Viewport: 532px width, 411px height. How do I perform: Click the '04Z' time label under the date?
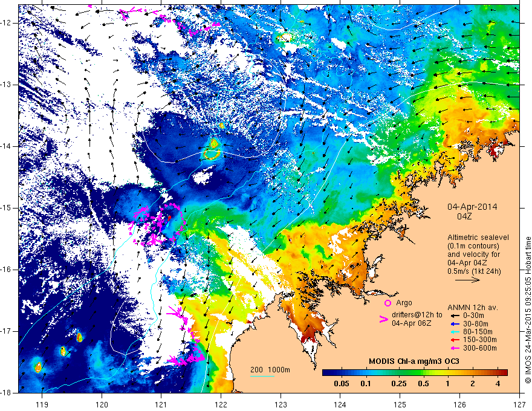coord(464,216)
